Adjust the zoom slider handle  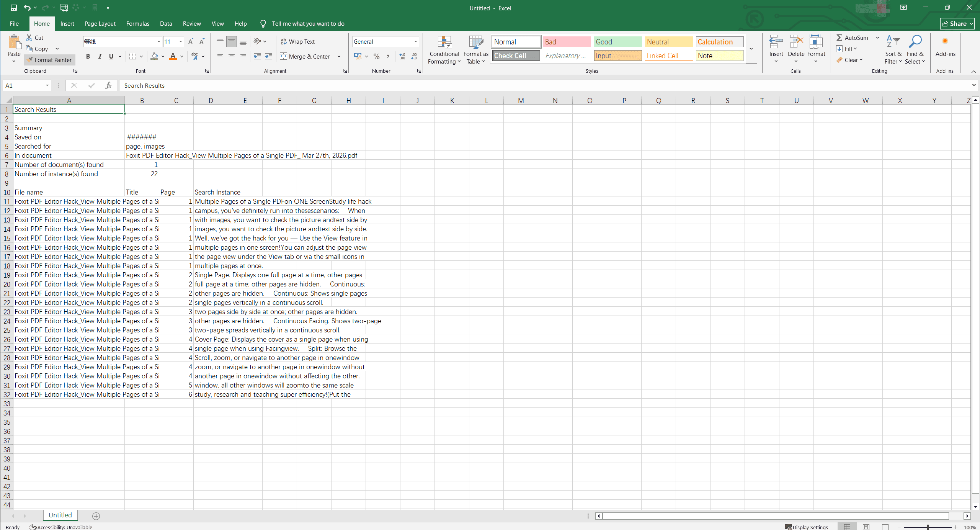click(x=928, y=527)
